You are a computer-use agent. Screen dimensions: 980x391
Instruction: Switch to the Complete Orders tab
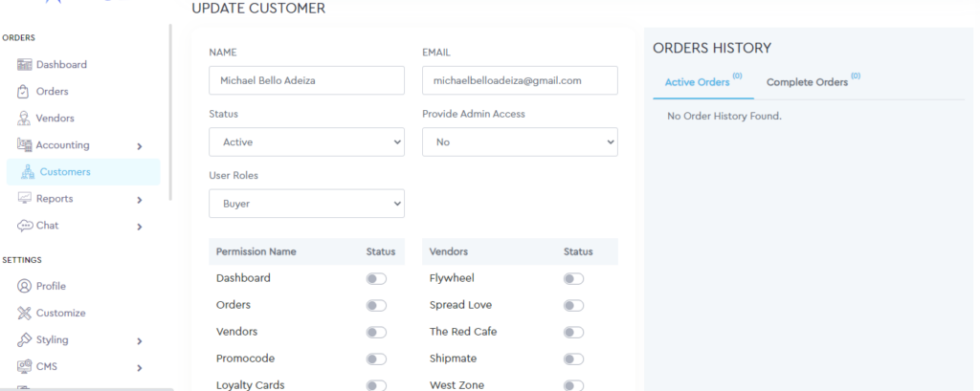pyautogui.click(x=809, y=82)
